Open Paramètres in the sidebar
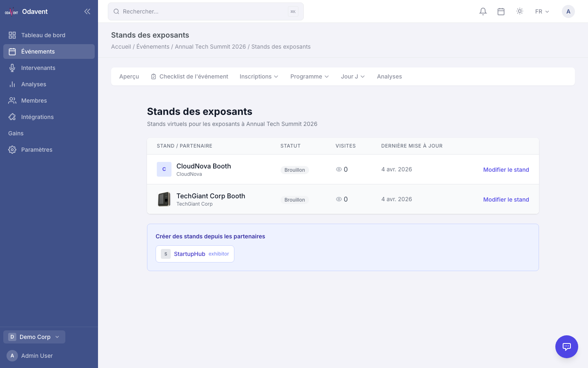Viewport: 588px width, 368px height. (49, 150)
